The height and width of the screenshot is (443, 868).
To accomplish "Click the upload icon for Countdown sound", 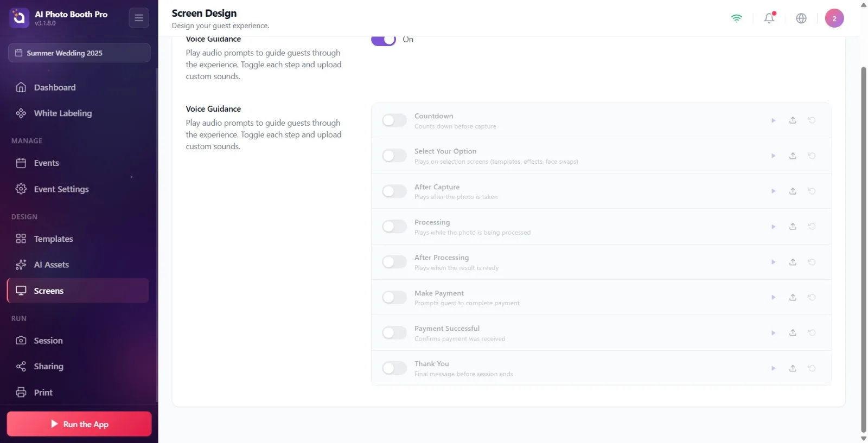I will (793, 120).
